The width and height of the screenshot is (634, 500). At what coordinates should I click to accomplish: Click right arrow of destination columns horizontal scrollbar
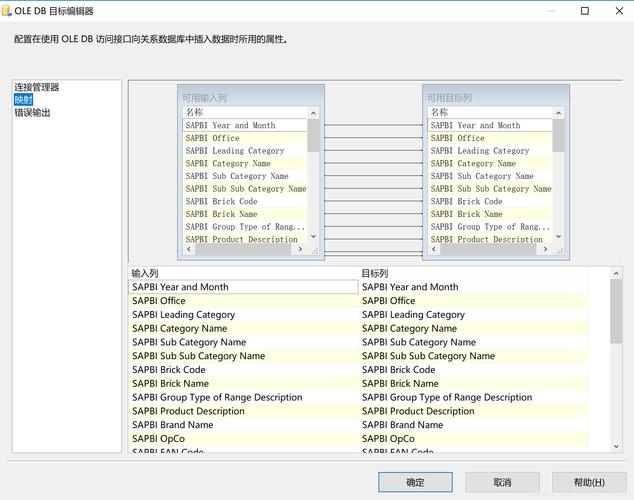point(545,249)
